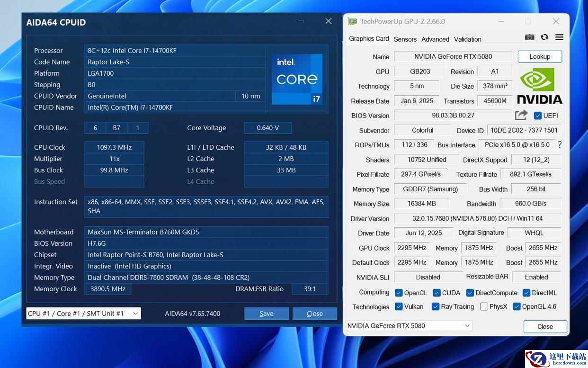
Task: Click the MaxSun MS-Terminator motherboard value
Action: pyautogui.click(x=206, y=232)
